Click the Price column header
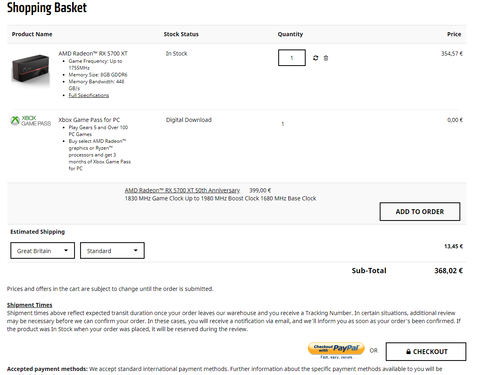The image size is (480, 375). (454, 34)
